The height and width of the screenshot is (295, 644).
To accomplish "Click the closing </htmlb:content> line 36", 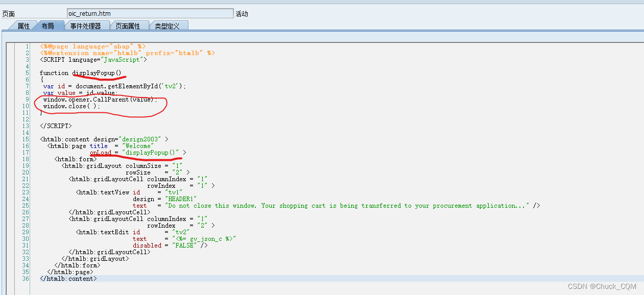I will (68, 278).
